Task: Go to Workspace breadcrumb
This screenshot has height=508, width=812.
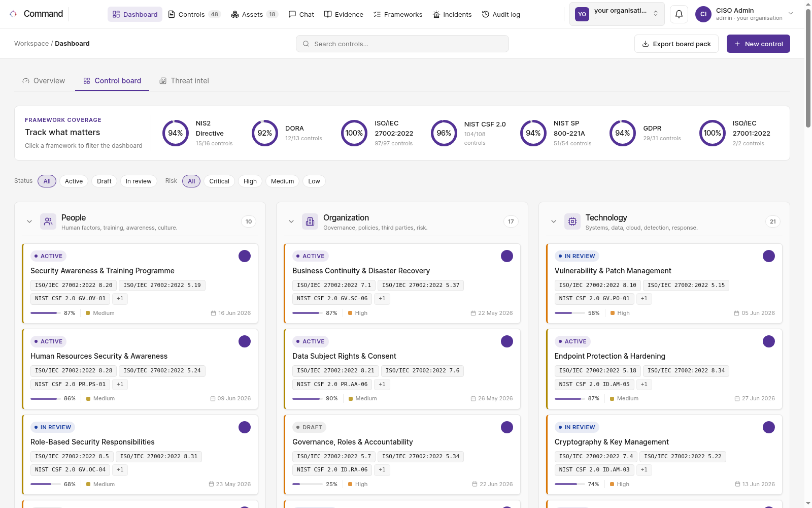Action: [x=31, y=44]
